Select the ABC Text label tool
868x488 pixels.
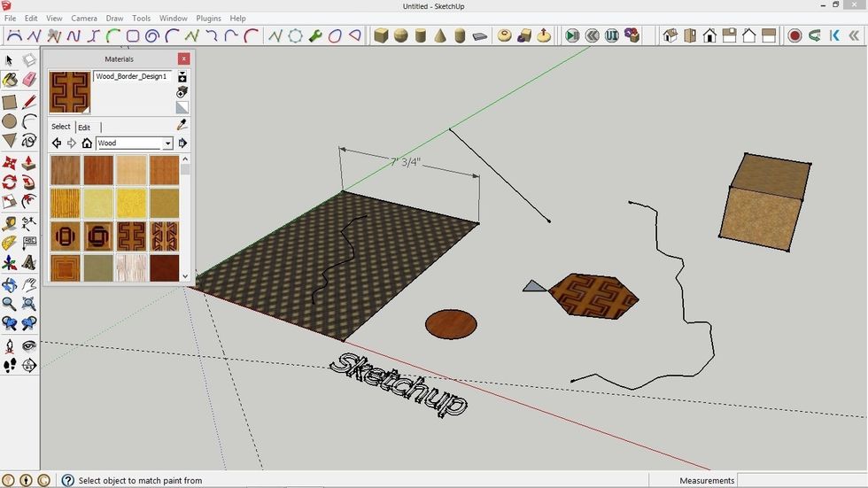click(x=28, y=243)
